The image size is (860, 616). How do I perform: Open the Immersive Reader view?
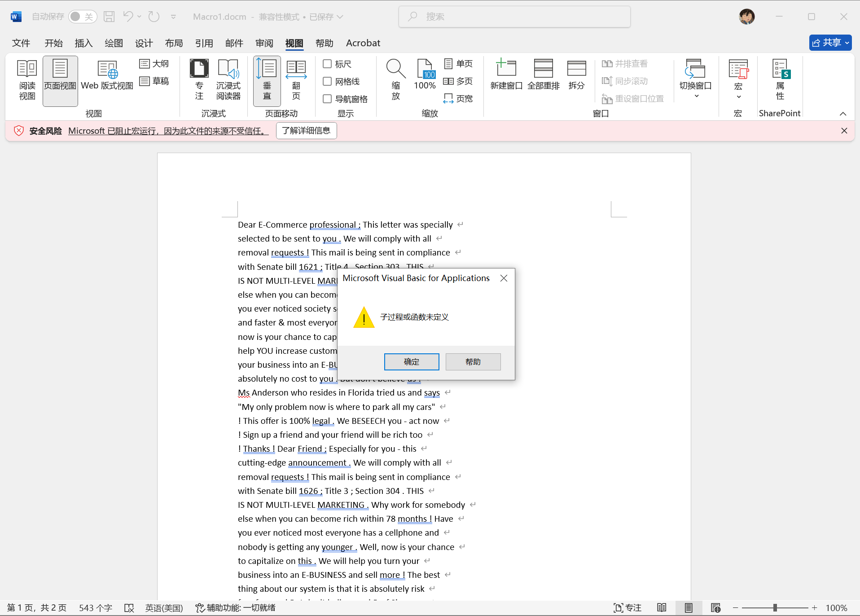pos(228,80)
